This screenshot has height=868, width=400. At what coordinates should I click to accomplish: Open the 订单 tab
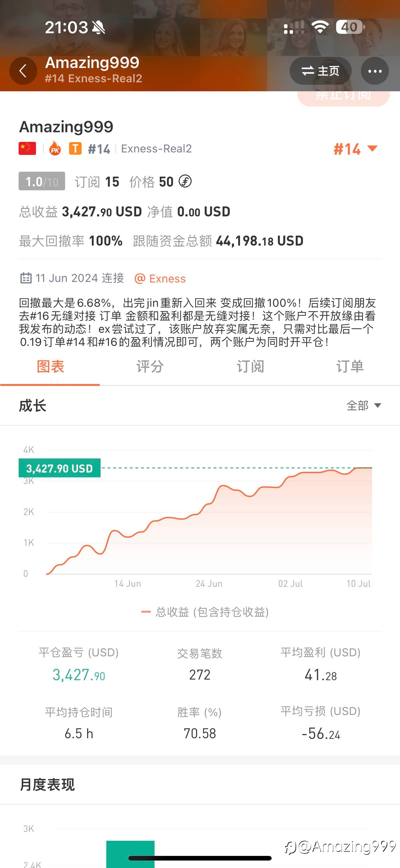(x=350, y=367)
